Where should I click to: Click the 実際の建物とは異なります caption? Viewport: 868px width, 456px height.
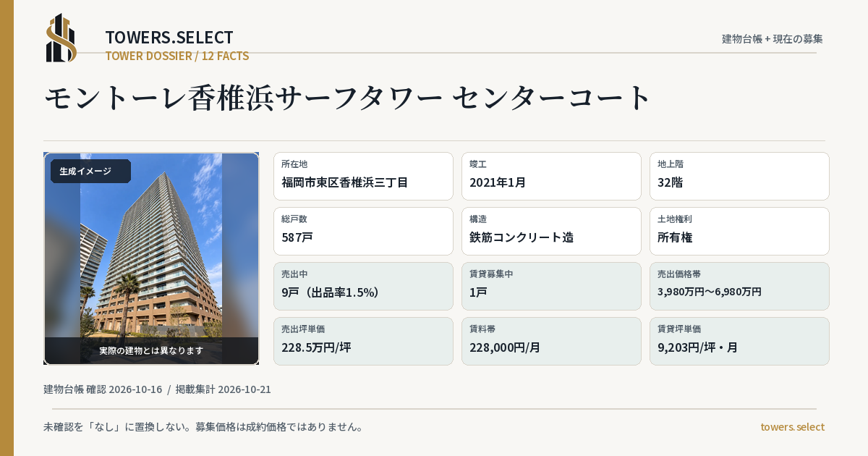(x=151, y=350)
